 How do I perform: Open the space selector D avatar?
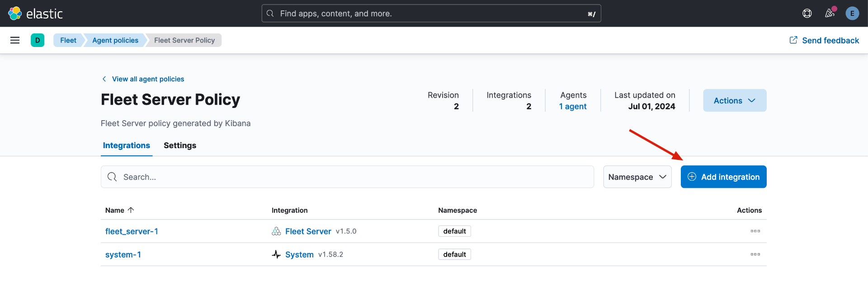[x=38, y=40]
